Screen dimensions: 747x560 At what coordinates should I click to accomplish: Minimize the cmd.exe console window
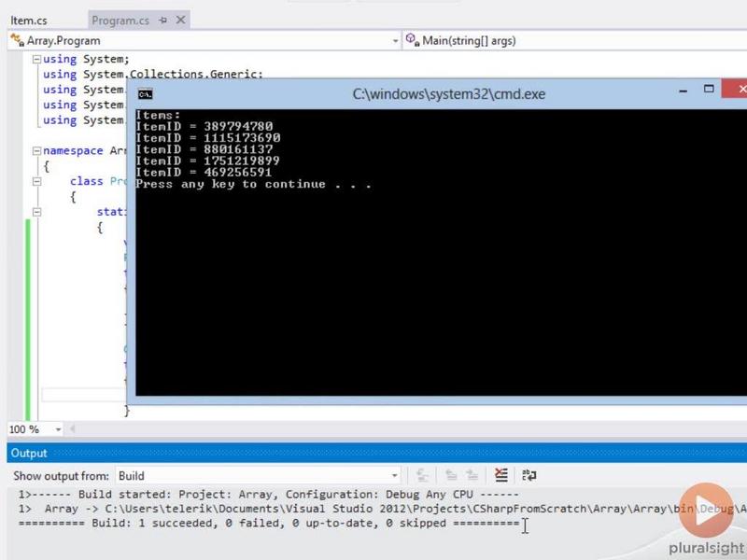pyautogui.click(x=684, y=91)
